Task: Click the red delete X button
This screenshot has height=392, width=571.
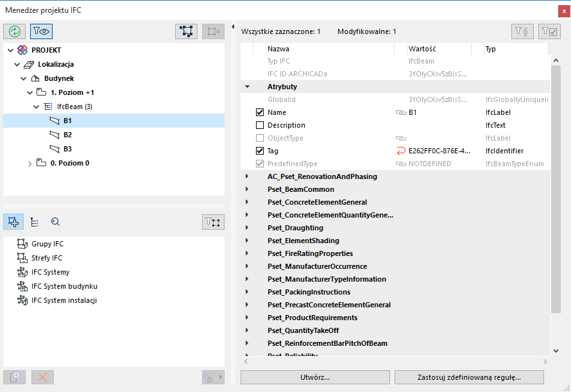Action: 43,377
